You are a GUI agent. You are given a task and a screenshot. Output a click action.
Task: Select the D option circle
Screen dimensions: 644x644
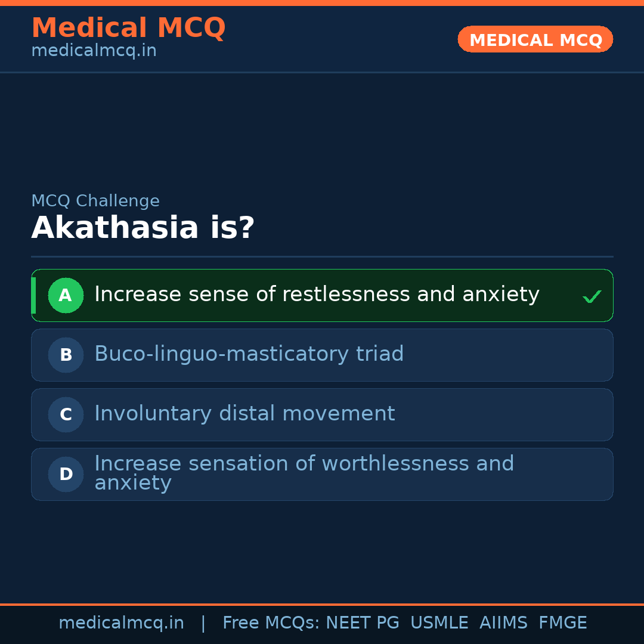pyautogui.click(x=66, y=474)
